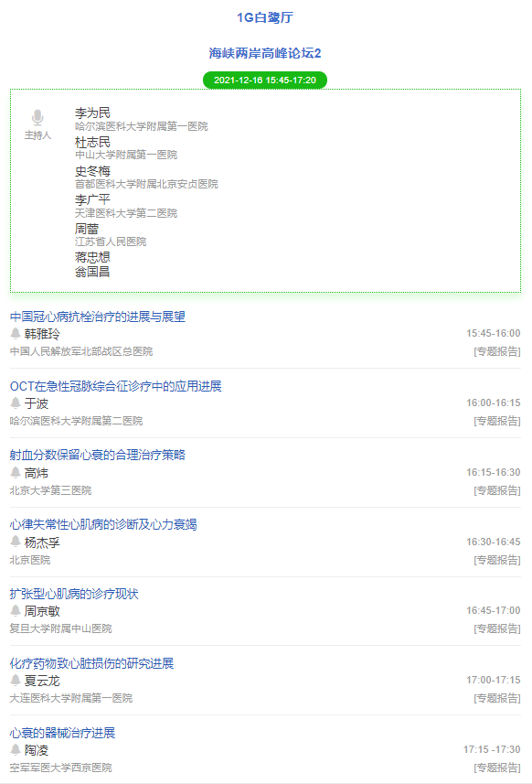Open talk 化疗药物致心脏损伤的研究进展
This screenshot has width=532, height=784.
[x=91, y=663]
